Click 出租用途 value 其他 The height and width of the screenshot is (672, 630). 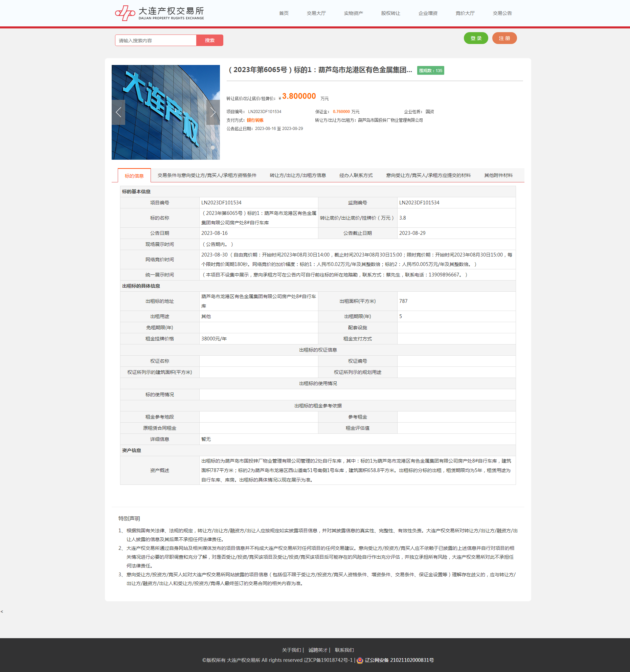206,316
